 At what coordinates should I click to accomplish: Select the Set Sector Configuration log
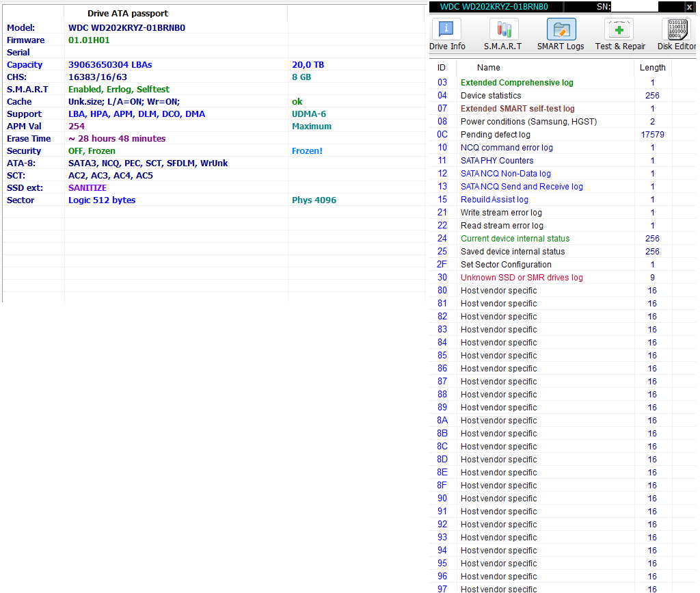click(563, 264)
